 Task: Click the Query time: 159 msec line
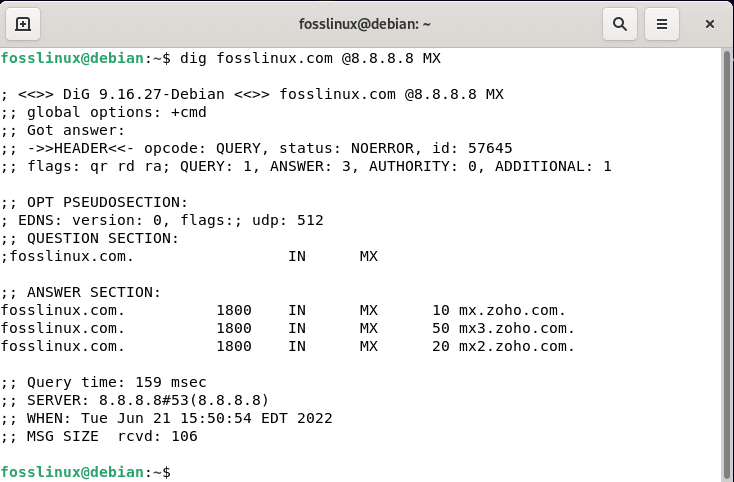click(x=103, y=382)
